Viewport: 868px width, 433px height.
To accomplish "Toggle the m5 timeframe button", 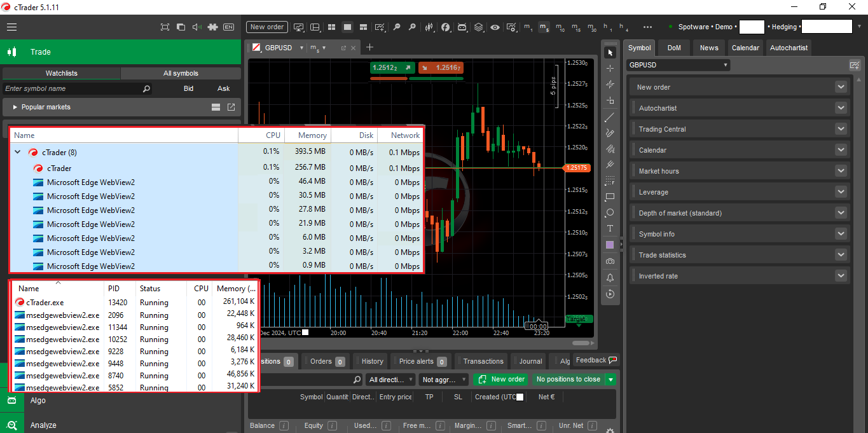I will coord(544,27).
